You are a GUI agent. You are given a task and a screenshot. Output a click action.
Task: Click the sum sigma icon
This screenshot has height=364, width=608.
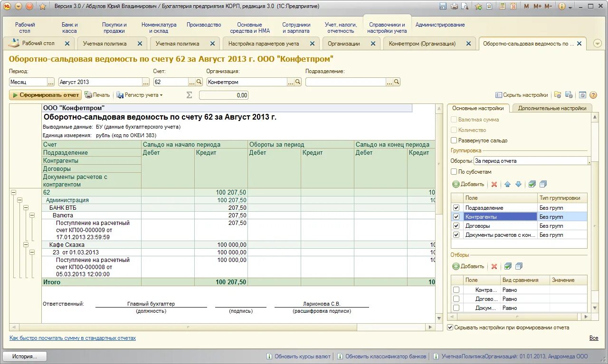coord(189,95)
